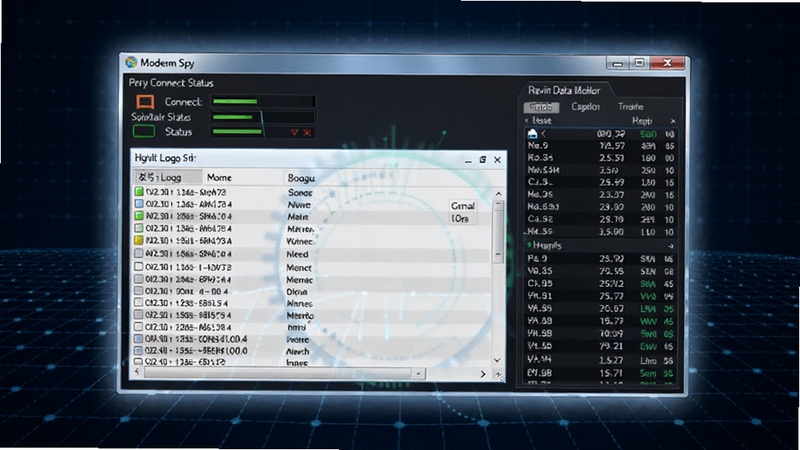
Task: Click the red triangle icon in Status bar
Action: click(294, 132)
